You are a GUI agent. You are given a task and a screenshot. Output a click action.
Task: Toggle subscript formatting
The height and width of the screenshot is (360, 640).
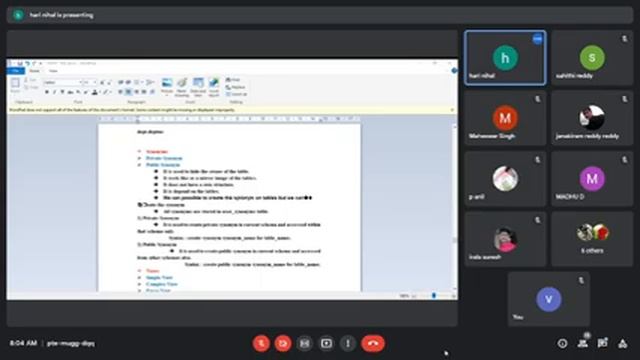tap(78, 92)
